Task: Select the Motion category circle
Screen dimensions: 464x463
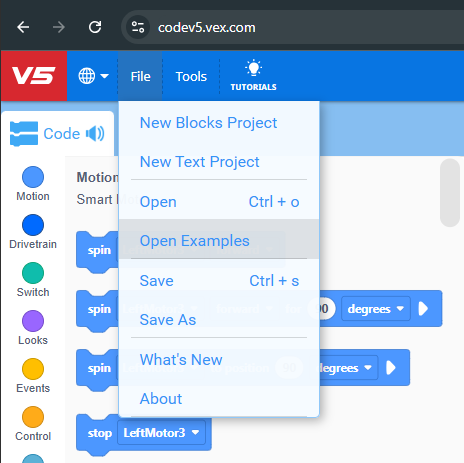Action: [x=33, y=177]
